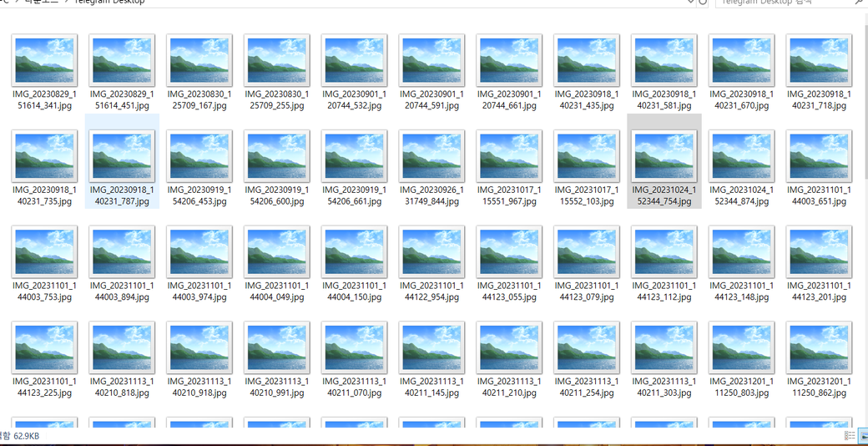Viewport: 868px width, 446px height.
Task: Click the refresh button beside the address bar
Action: click(x=704, y=3)
